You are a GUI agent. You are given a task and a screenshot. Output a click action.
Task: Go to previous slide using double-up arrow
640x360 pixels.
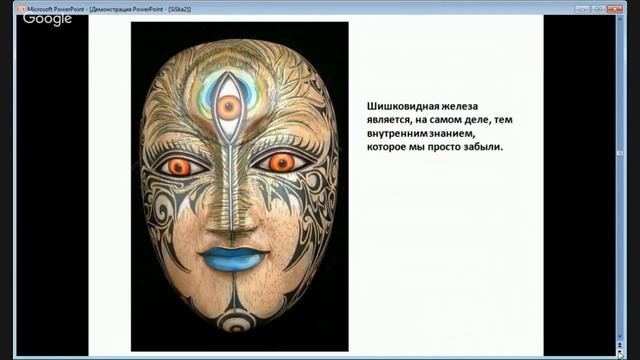[x=620, y=345]
